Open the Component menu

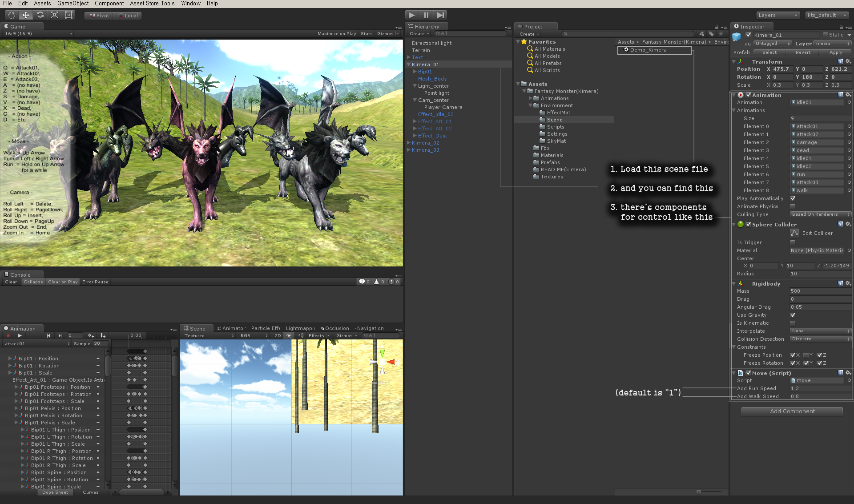109,4
